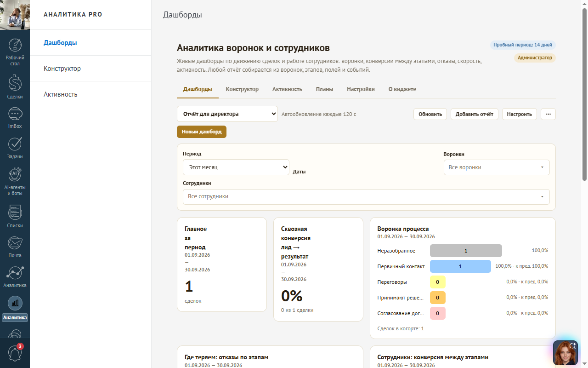This screenshot has width=588, height=368.
Task: Select Дашборды in the Аналитика Pro side menu
Action: pyautogui.click(x=90, y=43)
